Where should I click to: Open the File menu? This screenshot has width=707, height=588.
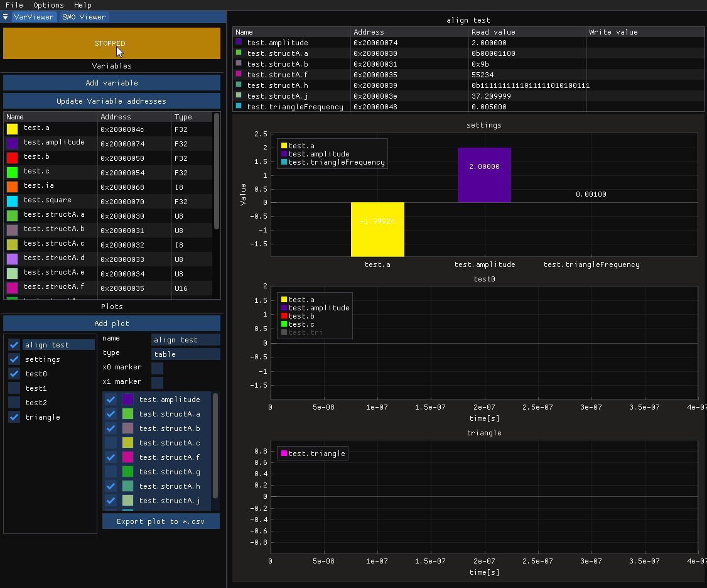coord(14,5)
